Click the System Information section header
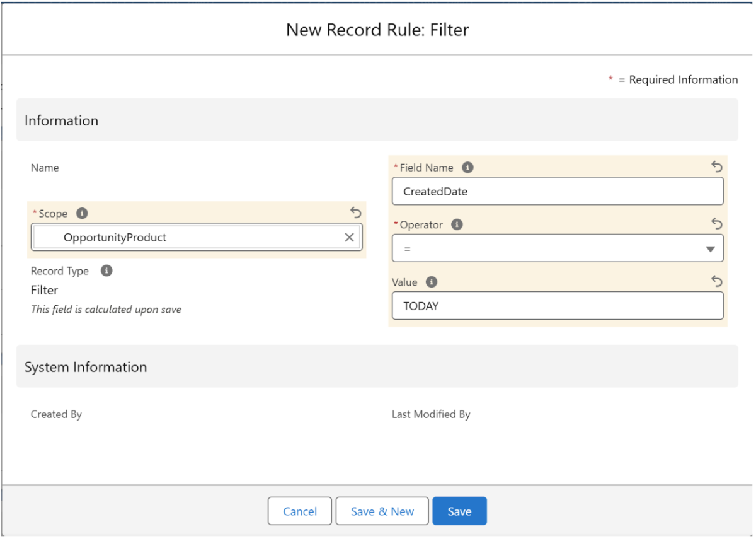Image resolution: width=756 pixels, height=541 pixels. click(86, 367)
